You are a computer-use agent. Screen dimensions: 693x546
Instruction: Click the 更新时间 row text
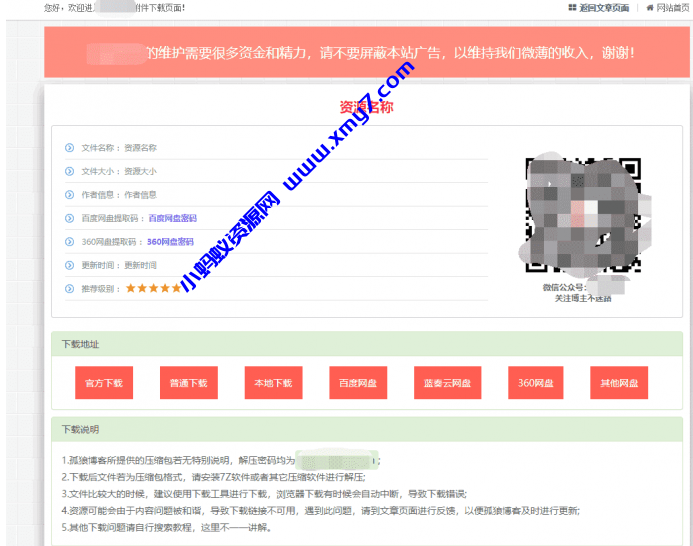pos(119,265)
